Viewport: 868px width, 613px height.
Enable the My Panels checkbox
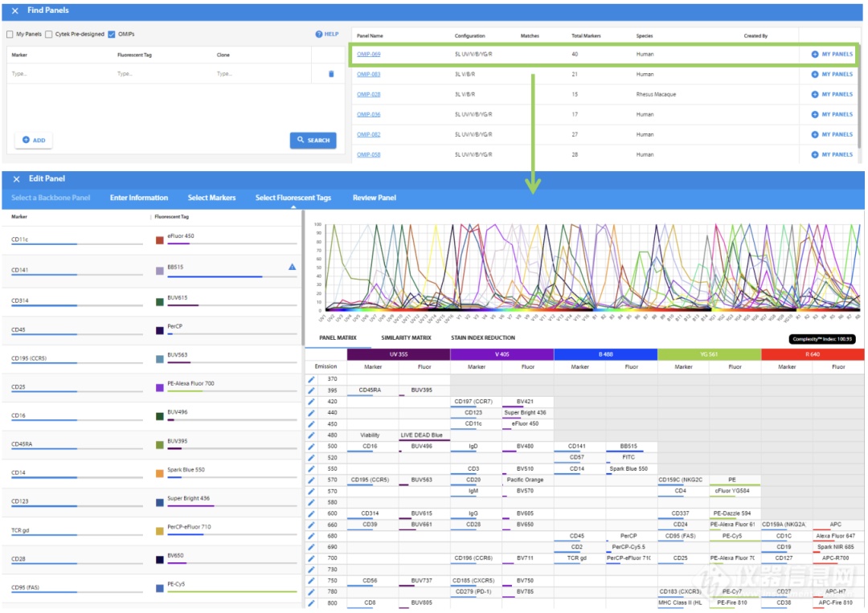10,35
